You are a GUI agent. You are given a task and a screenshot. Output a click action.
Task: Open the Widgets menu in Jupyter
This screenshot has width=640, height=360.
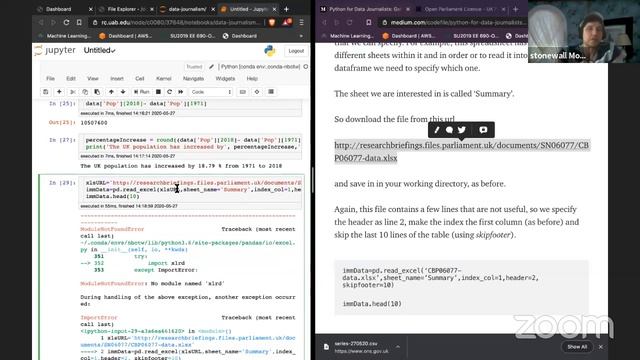coord(225,78)
